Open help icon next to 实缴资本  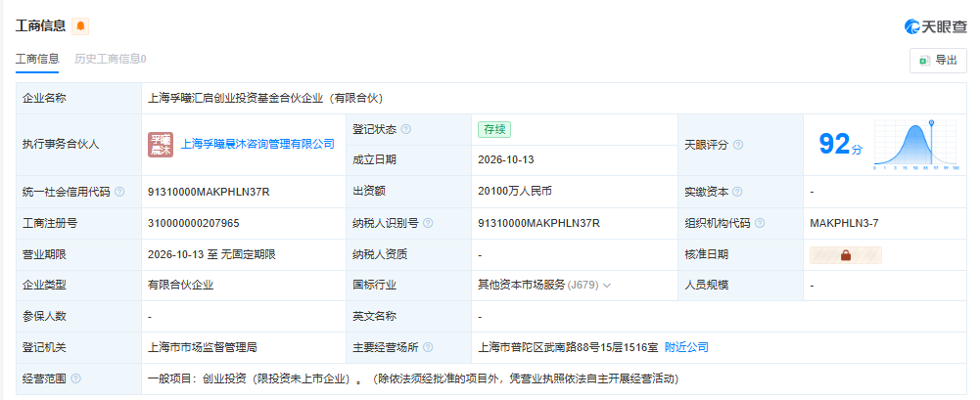[737, 192]
